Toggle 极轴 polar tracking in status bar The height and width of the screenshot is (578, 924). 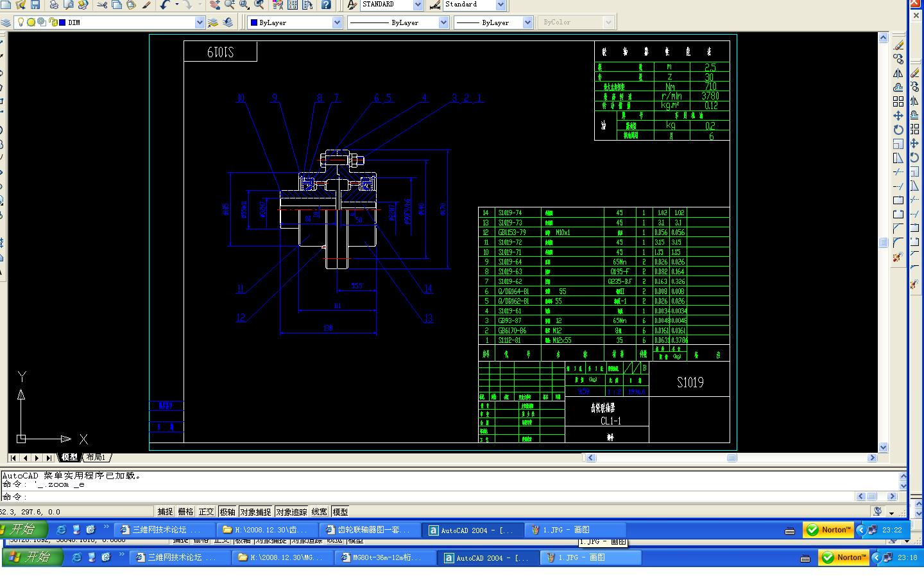tap(227, 512)
